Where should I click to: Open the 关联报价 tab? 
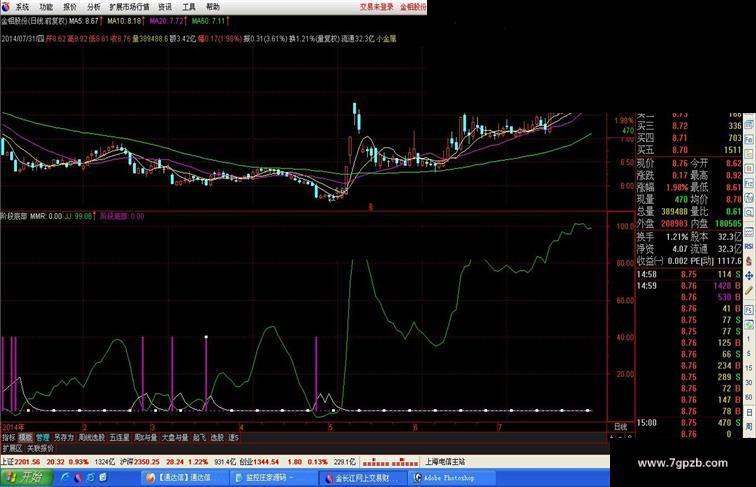pyautogui.click(x=40, y=448)
